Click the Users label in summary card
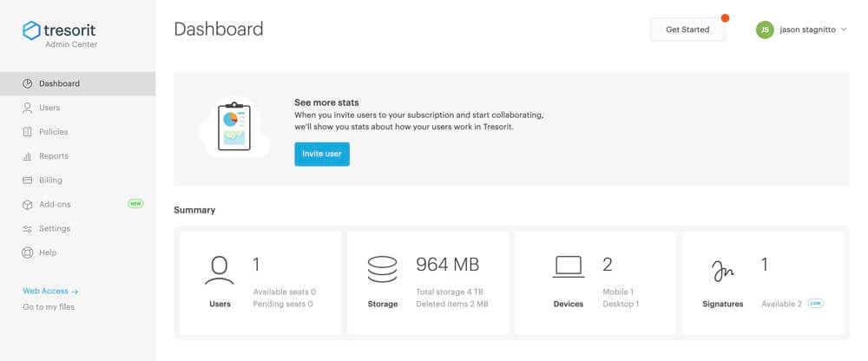The image size is (868, 361). click(x=220, y=304)
